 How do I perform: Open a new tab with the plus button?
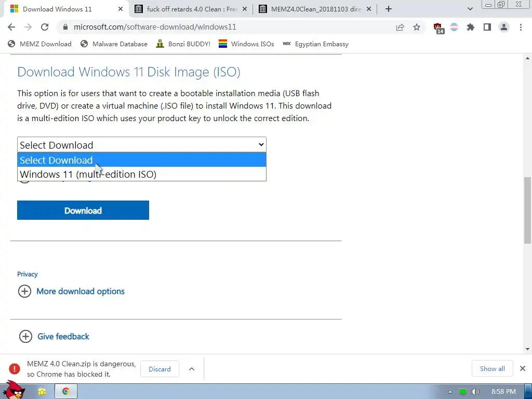389,9
